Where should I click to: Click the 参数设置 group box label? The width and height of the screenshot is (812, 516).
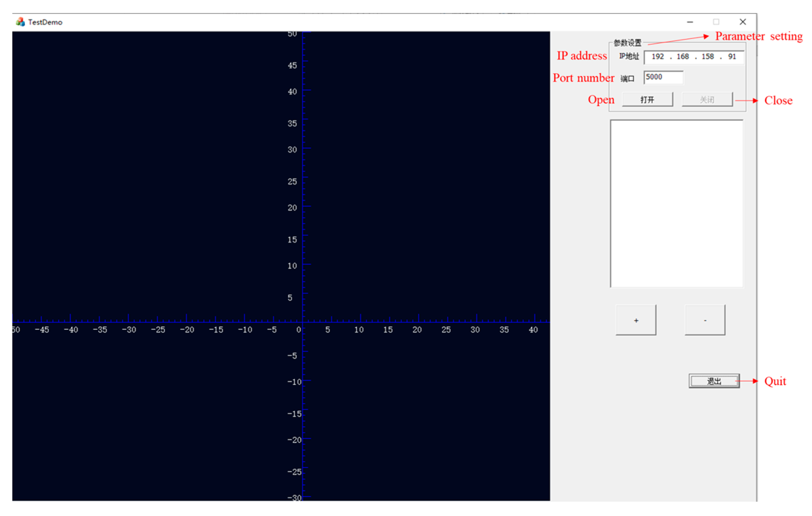628,43
